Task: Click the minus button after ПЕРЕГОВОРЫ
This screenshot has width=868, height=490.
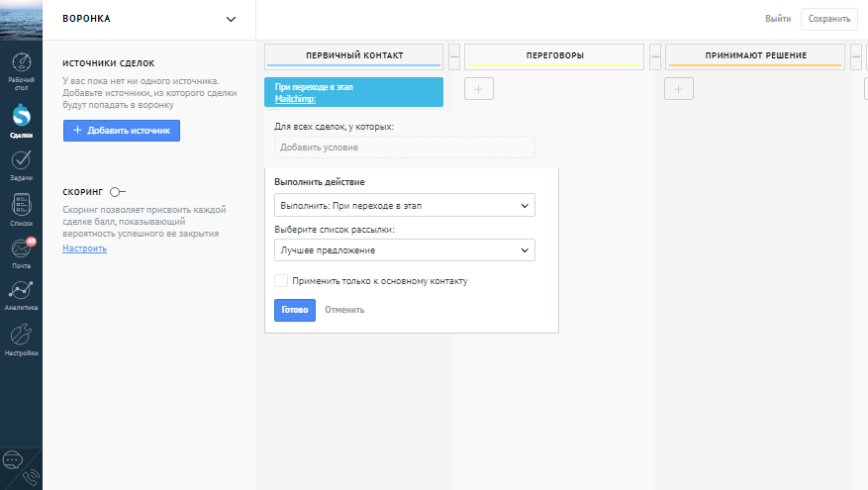Action: coord(655,57)
